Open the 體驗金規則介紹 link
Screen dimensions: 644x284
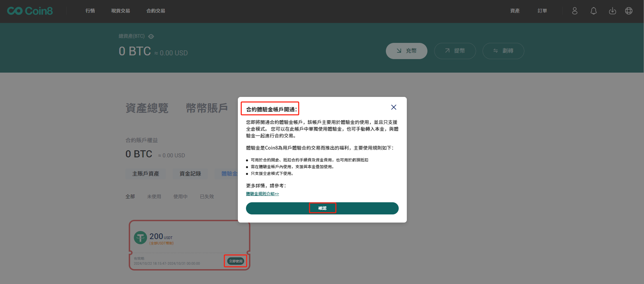[262, 194]
